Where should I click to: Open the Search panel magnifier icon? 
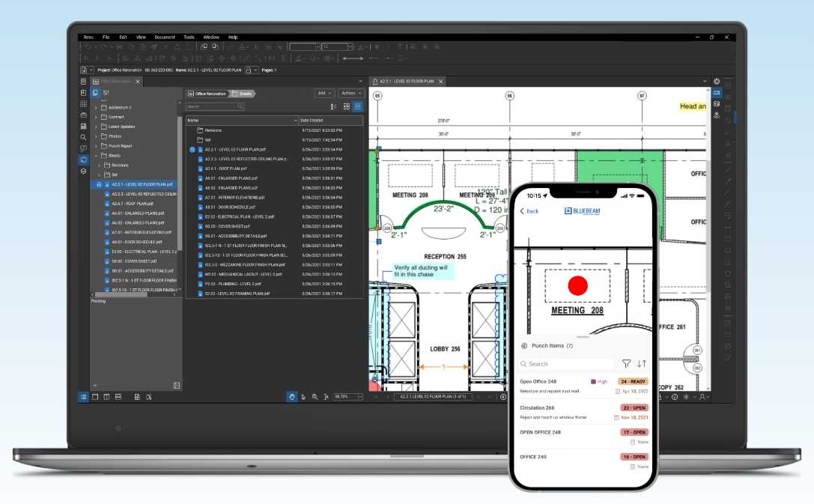[x=83, y=137]
